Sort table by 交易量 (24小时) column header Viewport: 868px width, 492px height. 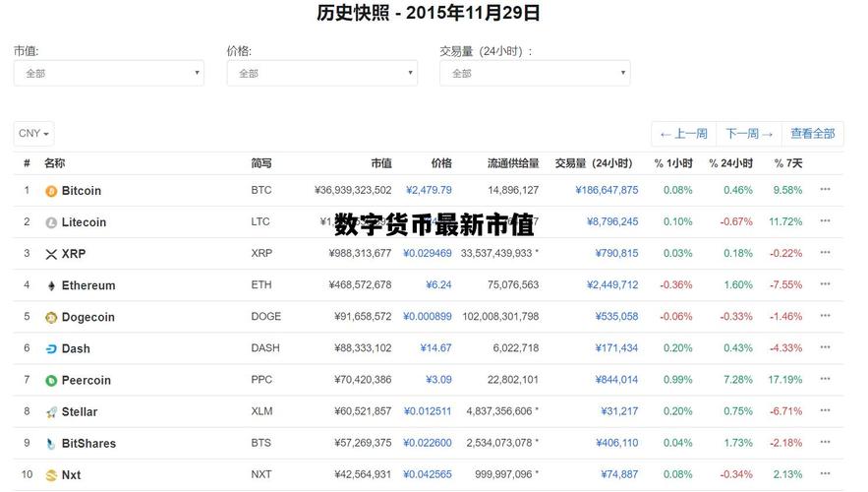point(594,163)
